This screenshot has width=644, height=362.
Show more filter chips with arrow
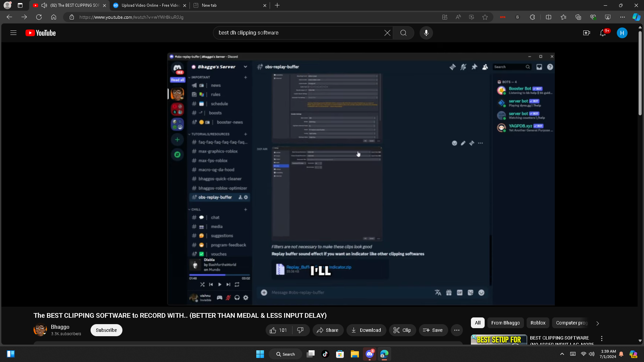(597, 323)
